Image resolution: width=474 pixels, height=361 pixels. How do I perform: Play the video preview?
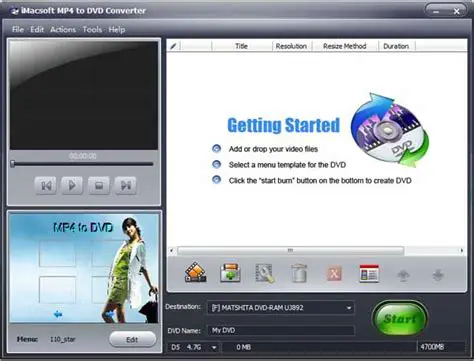tap(72, 185)
